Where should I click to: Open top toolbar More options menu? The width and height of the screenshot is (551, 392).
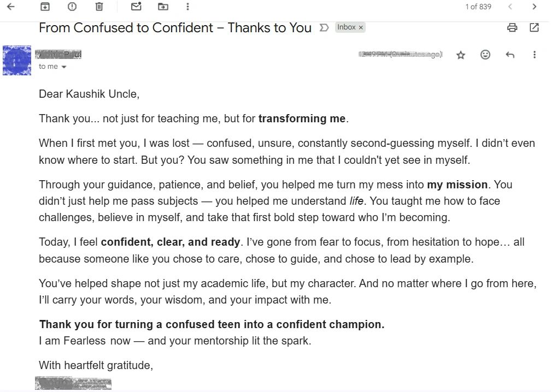coord(187,7)
